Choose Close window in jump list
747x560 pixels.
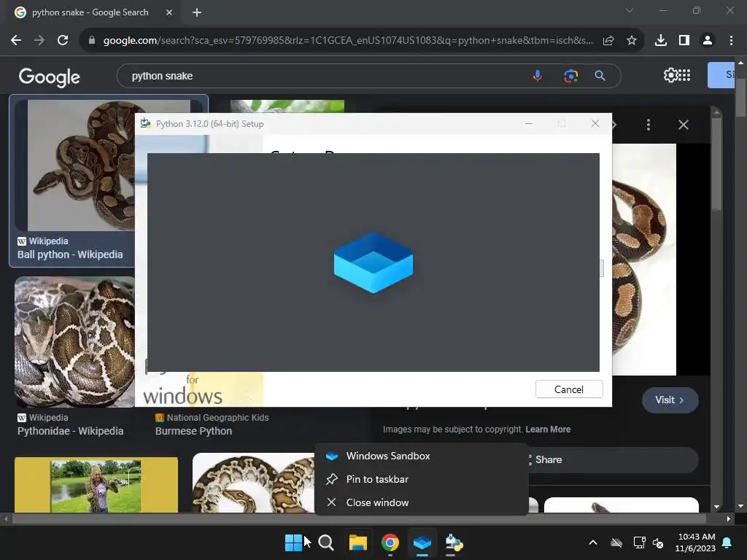[422, 502]
